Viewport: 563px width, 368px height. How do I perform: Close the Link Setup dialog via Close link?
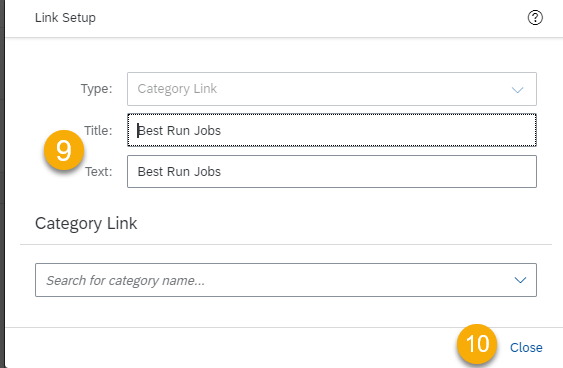click(x=526, y=348)
